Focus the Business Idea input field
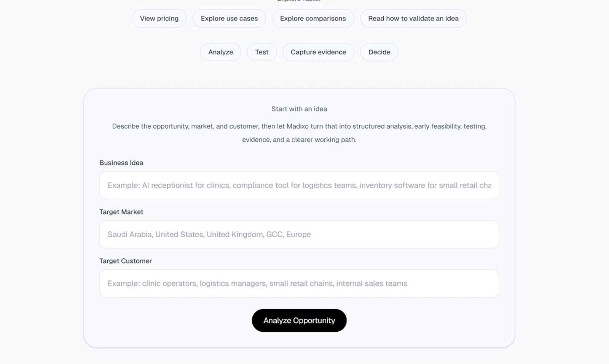 point(299,185)
